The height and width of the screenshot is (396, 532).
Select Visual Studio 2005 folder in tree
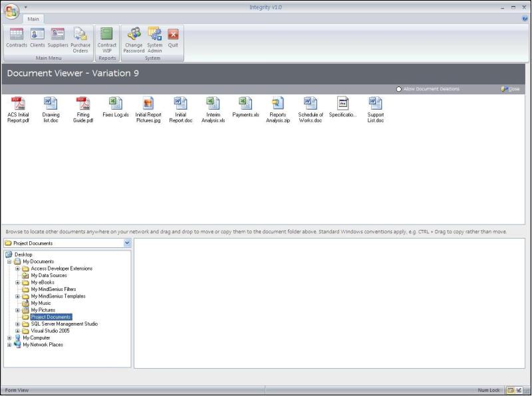coord(50,331)
